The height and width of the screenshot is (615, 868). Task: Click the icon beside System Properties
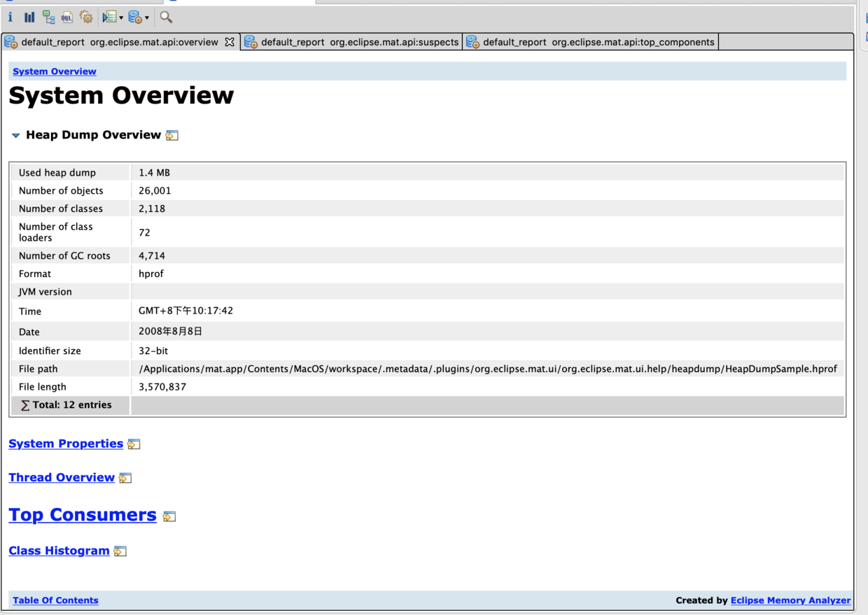134,444
